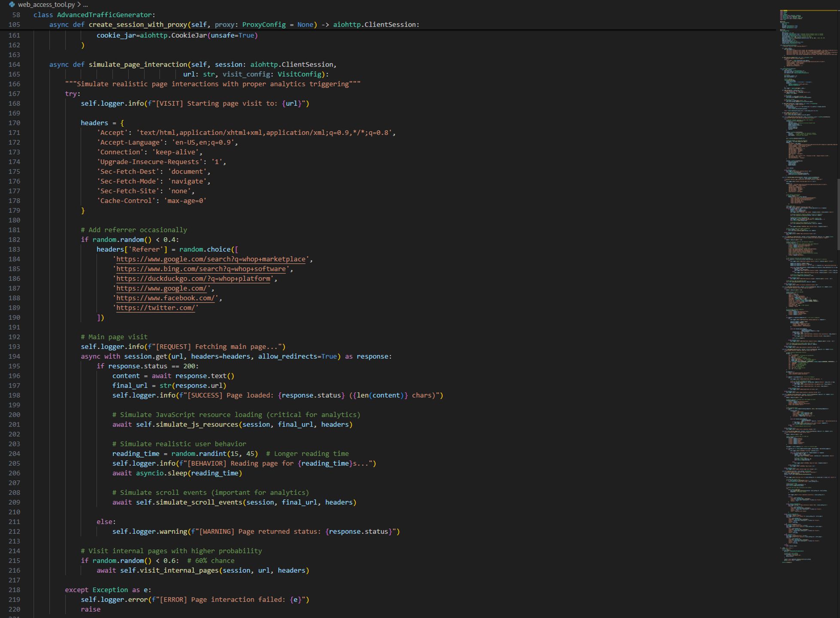
Task: Click the comment "# Add referrer occasionally"
Action: pos(134,230)
